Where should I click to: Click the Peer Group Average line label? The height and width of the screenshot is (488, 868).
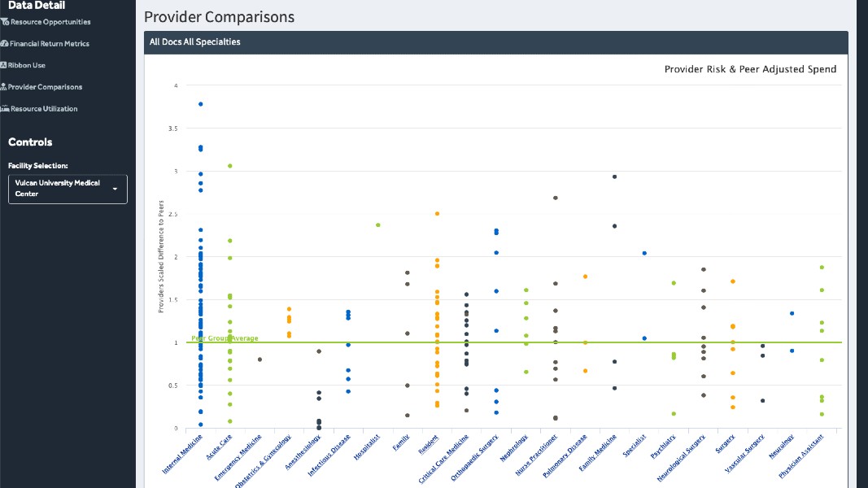click(x=225, y=338)
